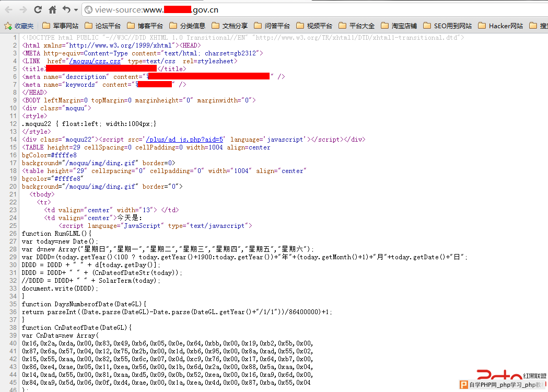Click the DOCTYPE declaration on line 1
The height and width of the screenshot is (392, 548).
tap(243, 38)
